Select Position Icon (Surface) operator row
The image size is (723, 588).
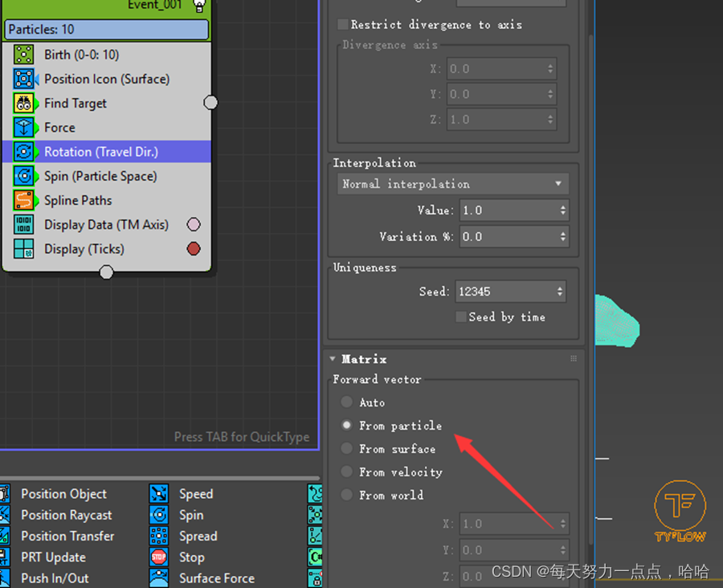point(107,79)
